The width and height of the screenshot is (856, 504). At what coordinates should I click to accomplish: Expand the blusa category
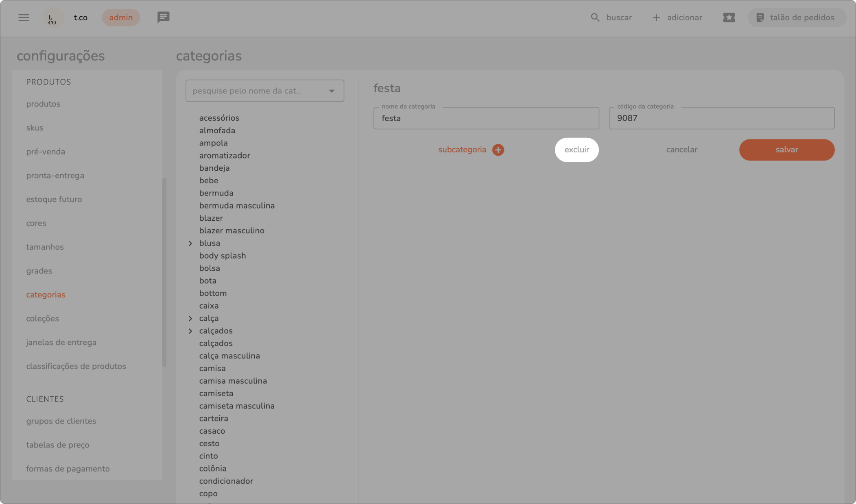[190, 243]
